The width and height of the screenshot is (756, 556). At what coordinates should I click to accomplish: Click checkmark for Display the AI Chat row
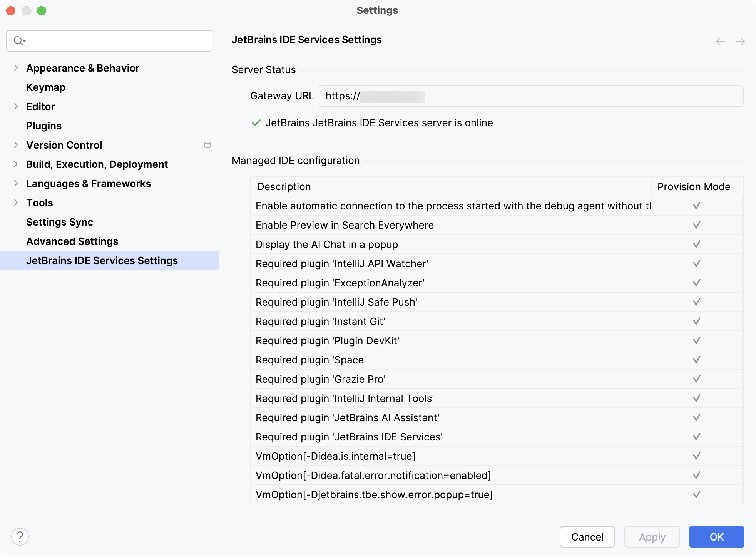click(696, 244)
